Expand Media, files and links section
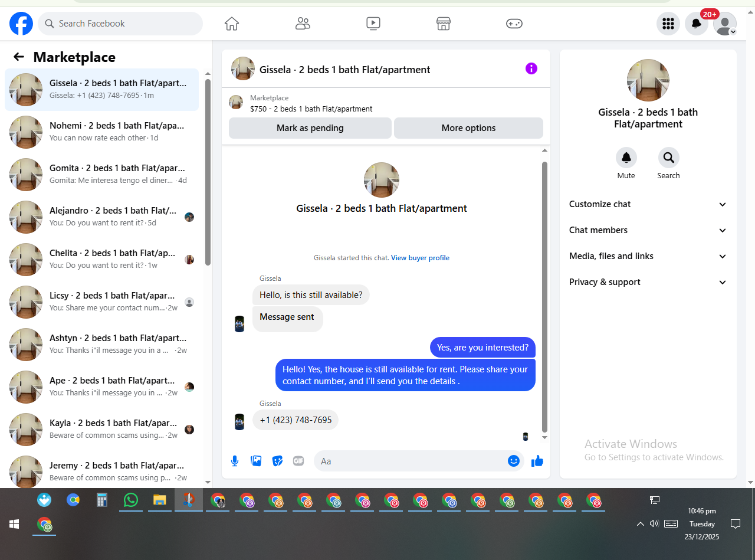The width and height of the screenshot is (755, 560). (648, 256)
